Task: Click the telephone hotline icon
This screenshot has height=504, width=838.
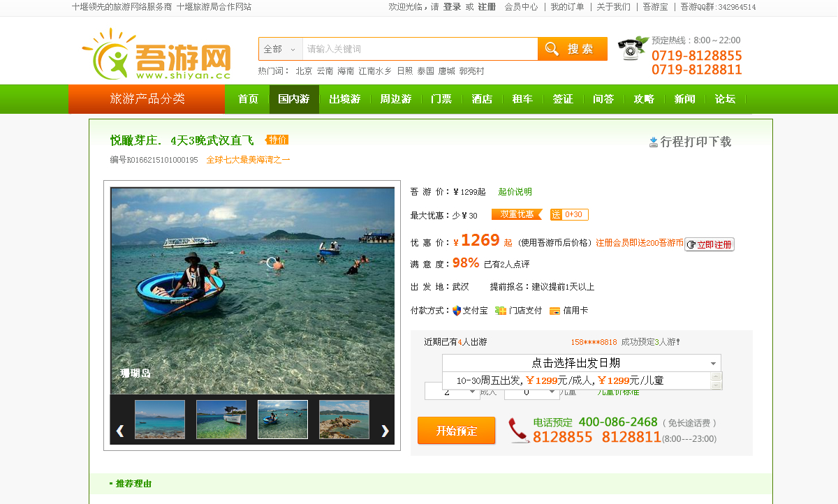Action: point(633,49)
